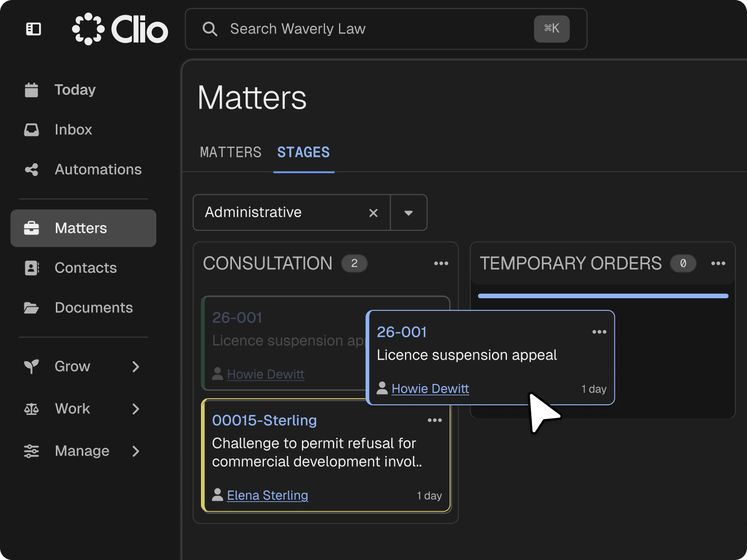Open Temporary Orders column options menu
The height and width of the screenshot is (560, 747).
(718, 263)
